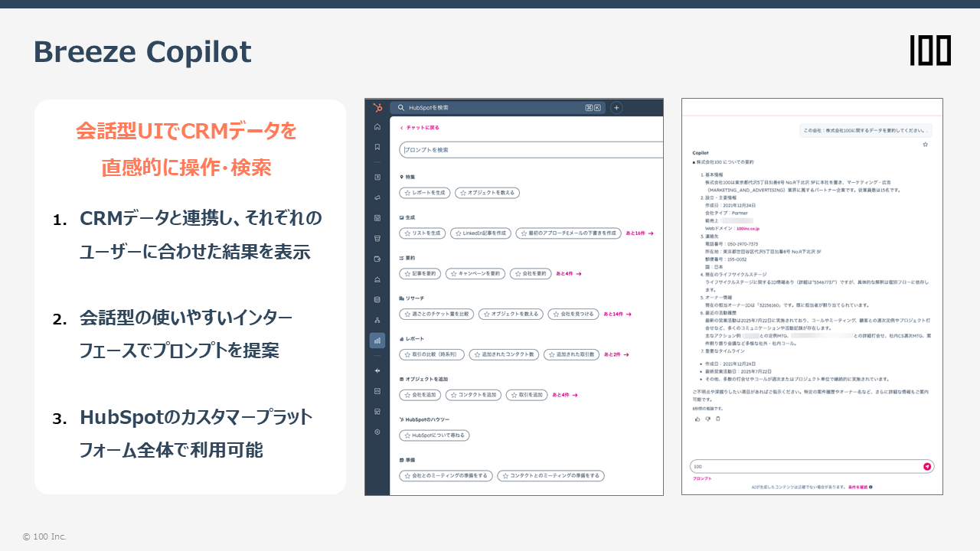Click the HubSpotを検索 search bar

pyautogui.click(x=497, y=108)
